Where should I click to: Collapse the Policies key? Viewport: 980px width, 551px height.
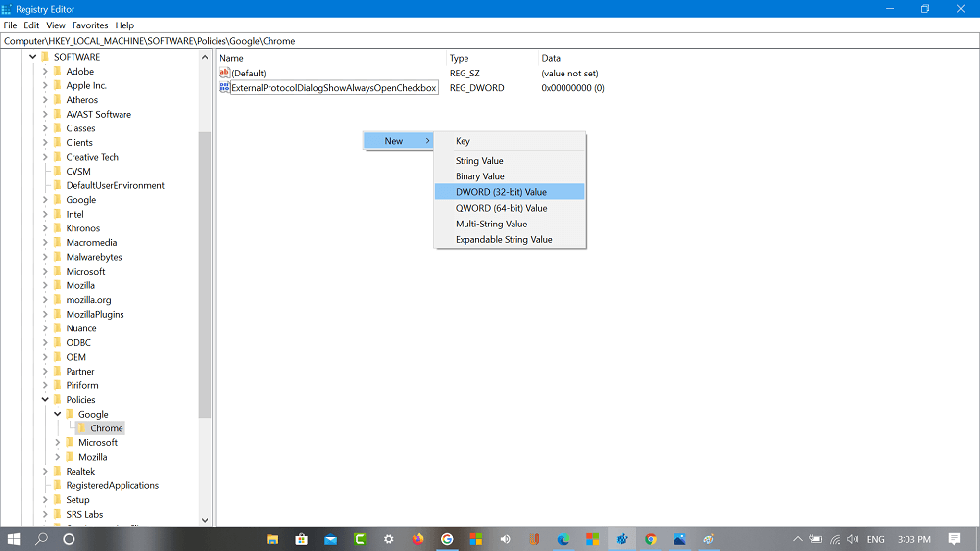click(x=45, y=400)
